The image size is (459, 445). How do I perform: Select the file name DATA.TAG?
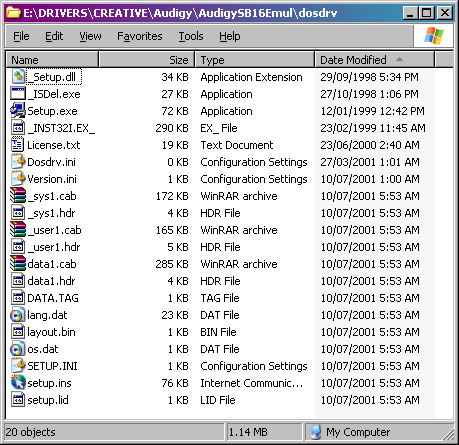click(x=53, y=298)
